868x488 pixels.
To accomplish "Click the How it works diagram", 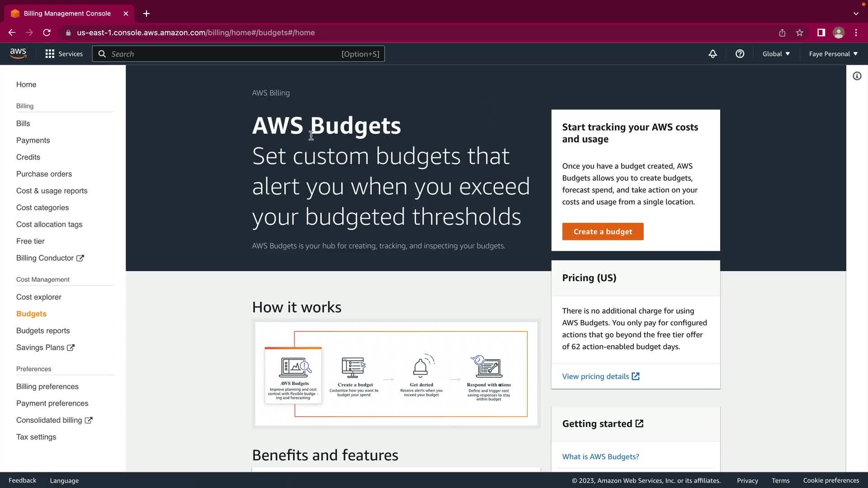I will [396, 374].
